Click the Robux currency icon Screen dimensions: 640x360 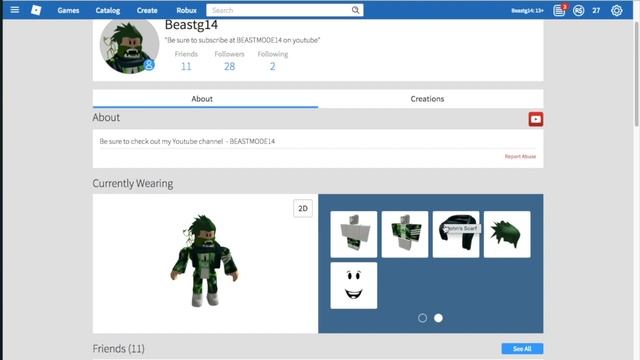578,11
